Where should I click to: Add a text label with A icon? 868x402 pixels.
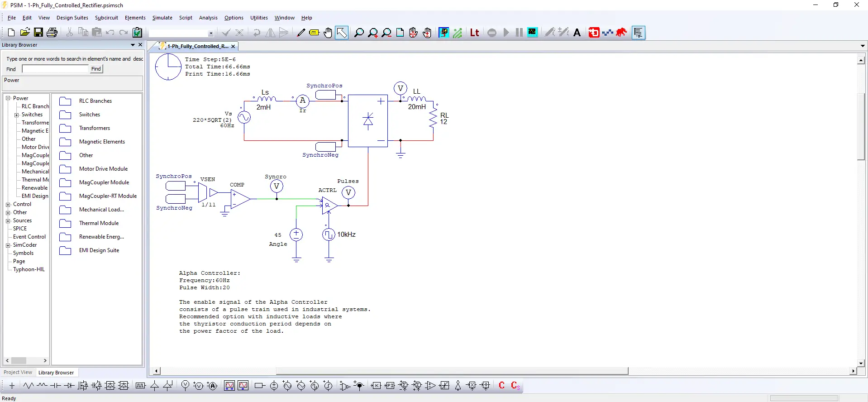tap(577, 33)
